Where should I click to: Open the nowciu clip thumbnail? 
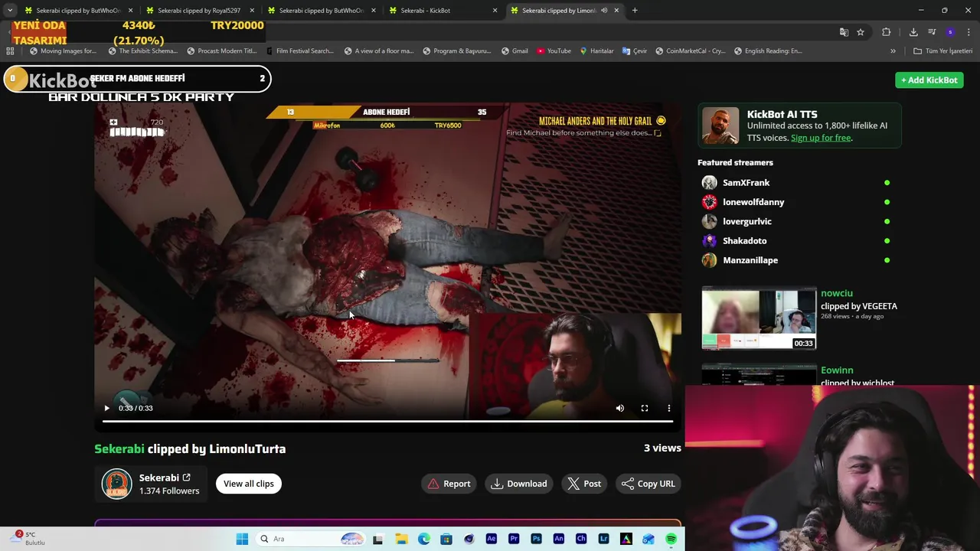[759, 318]
